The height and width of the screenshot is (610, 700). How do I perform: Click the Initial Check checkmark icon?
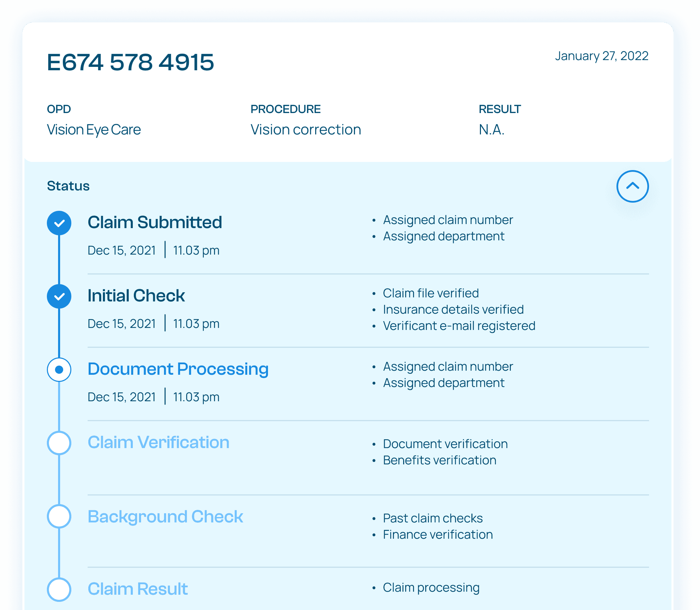tap(59, 296)
